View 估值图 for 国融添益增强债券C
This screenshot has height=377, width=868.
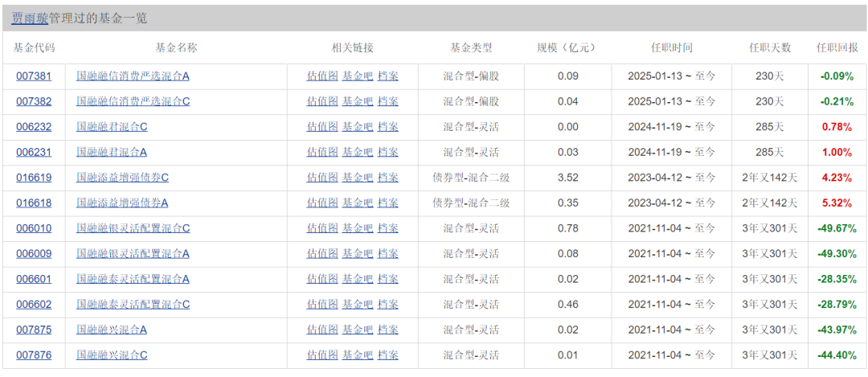tap(322, 178)
